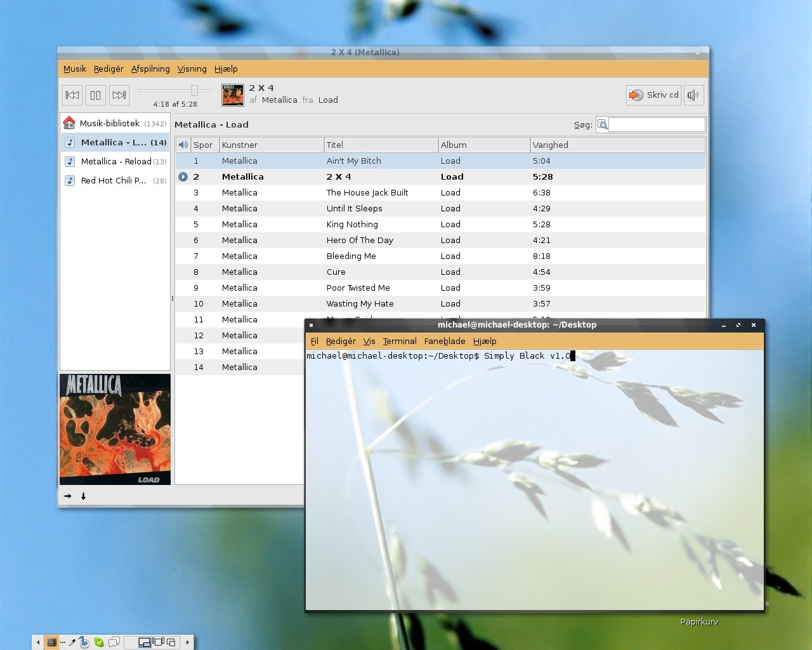This screenshot has width=812, height=650.
Task: Click the highlighted window icon in the panel window list
Action: click(145, 642)
